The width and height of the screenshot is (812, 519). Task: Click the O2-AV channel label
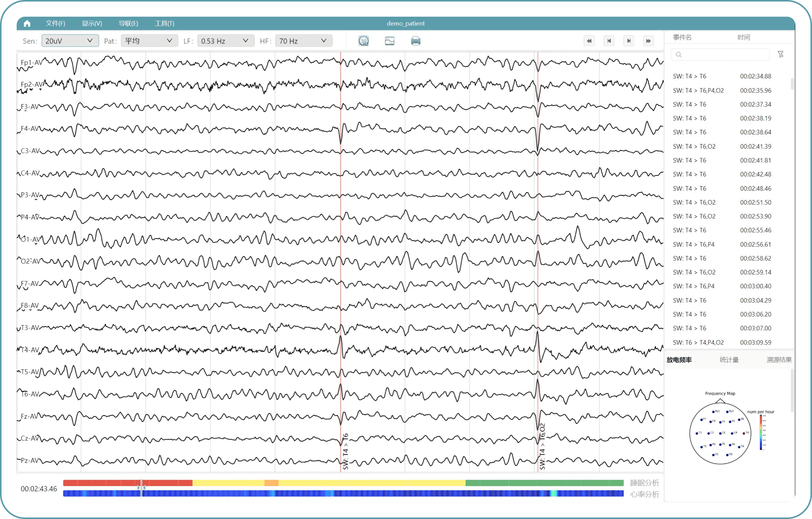(x=30, y=261)
